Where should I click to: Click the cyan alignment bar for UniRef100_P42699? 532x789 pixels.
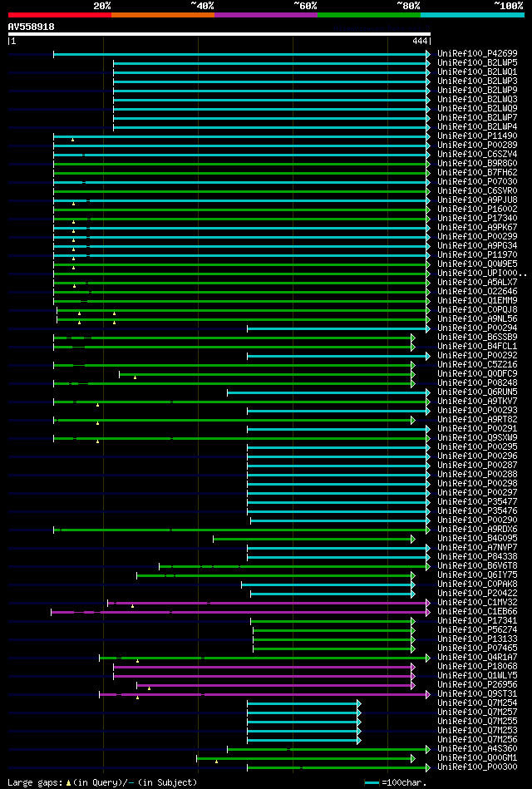(242, 54)
